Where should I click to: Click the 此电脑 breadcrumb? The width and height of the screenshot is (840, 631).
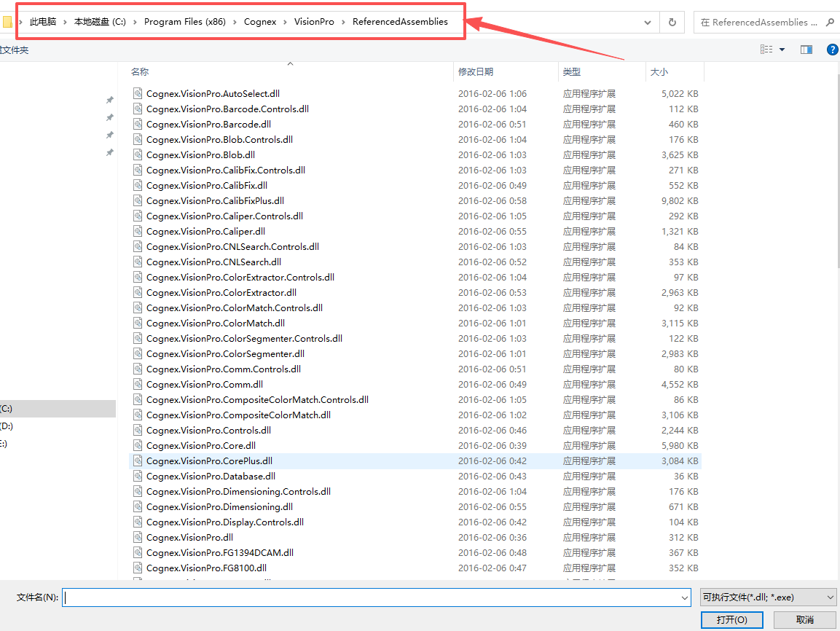[43, 21]
